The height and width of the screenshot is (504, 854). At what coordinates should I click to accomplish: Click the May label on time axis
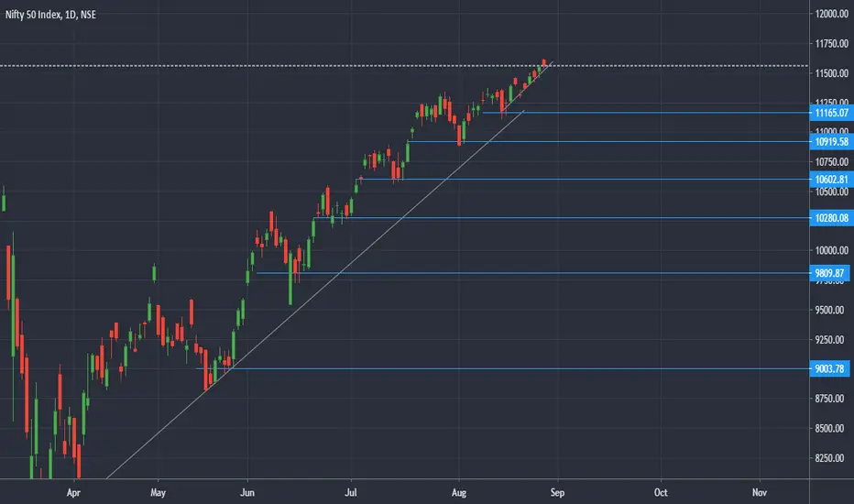pos(158,493)
